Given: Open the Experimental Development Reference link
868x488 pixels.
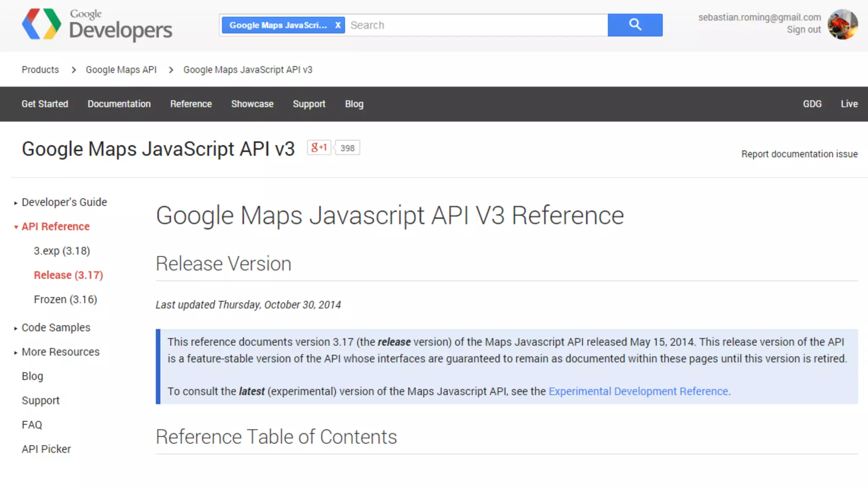Looking at the screenshot, I should (x=638, y=391).
